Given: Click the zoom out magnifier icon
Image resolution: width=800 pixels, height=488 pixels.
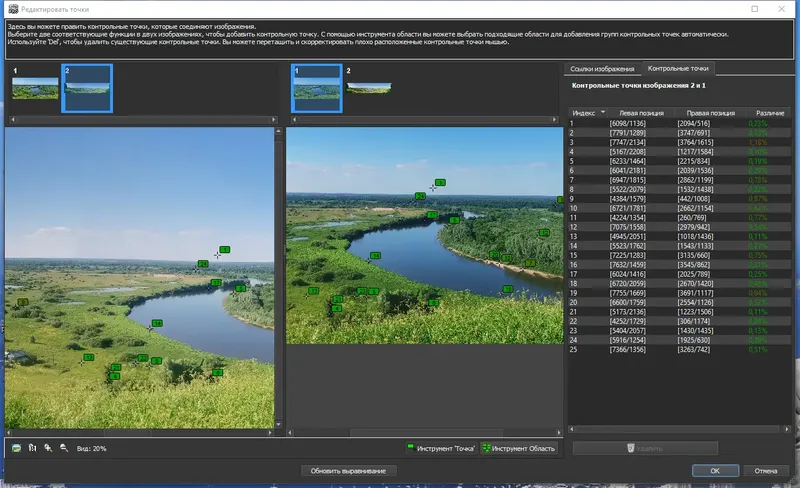Looking at the screenshot, I should point(63,448).
